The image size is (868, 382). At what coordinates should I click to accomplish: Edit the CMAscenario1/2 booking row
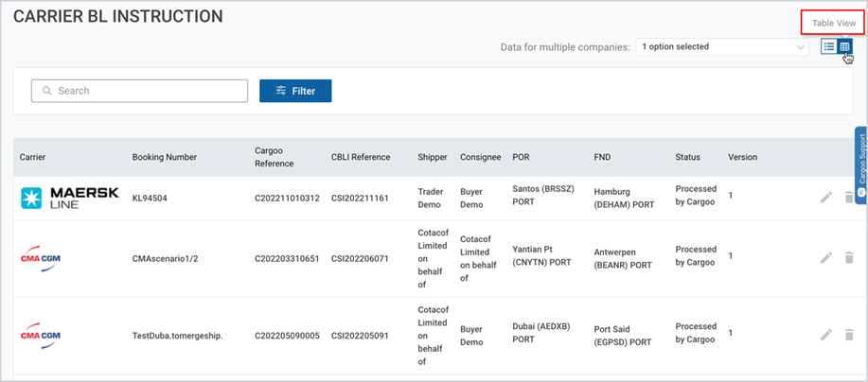[826, 257]
